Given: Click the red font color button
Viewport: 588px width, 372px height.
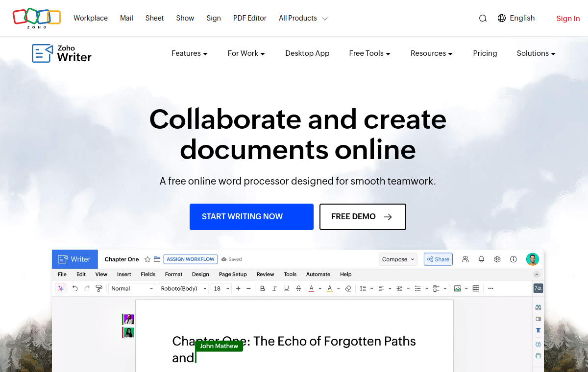Looking at the screenshot, I should [x=311, y=288].
